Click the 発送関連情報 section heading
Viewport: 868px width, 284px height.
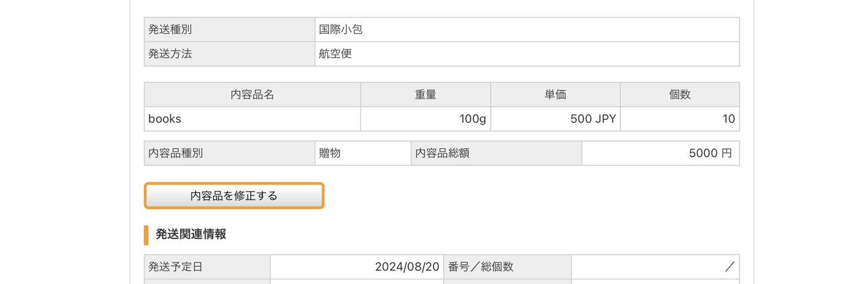click(191, 234)
